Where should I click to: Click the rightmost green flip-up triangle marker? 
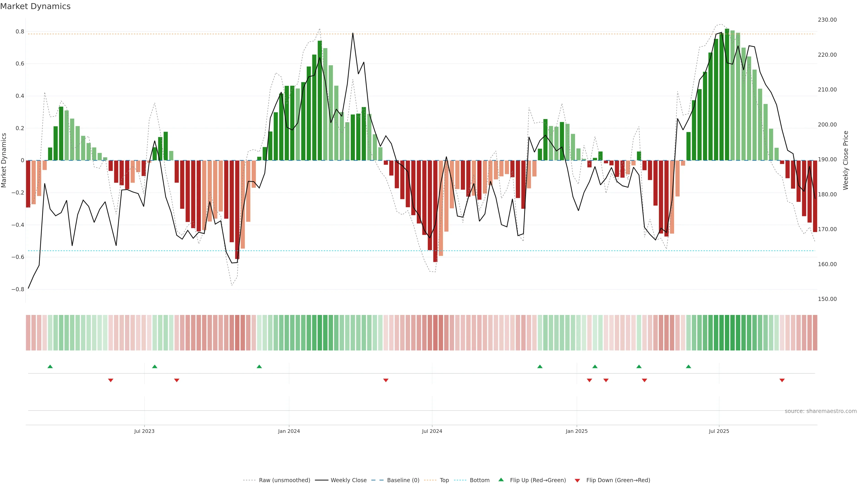pyautogui.click(x=688, y=366)
